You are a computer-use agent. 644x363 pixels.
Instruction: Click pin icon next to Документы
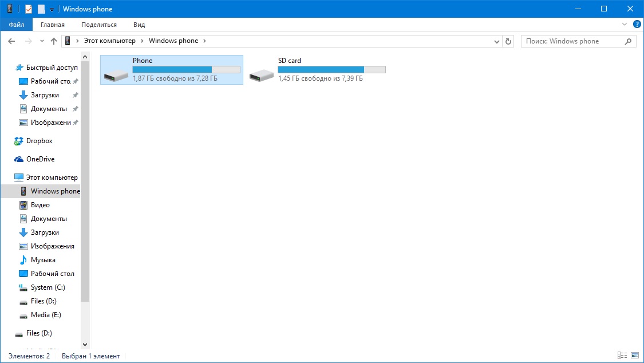[75, 109]
